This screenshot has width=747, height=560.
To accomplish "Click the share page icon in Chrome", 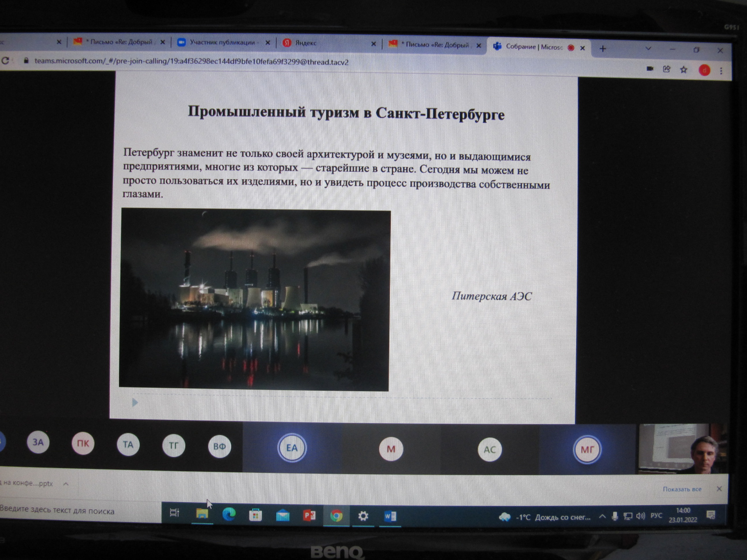I will (667, 69).
